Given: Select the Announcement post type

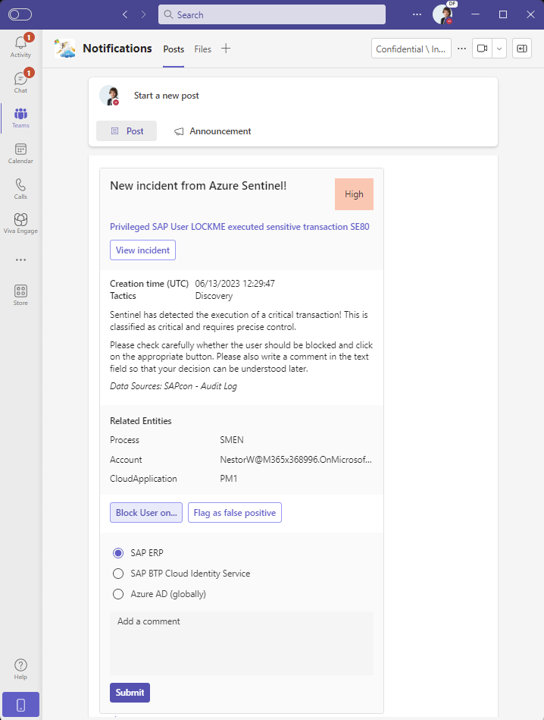Looking at the screenshot, I should click(x=213, y=131).
